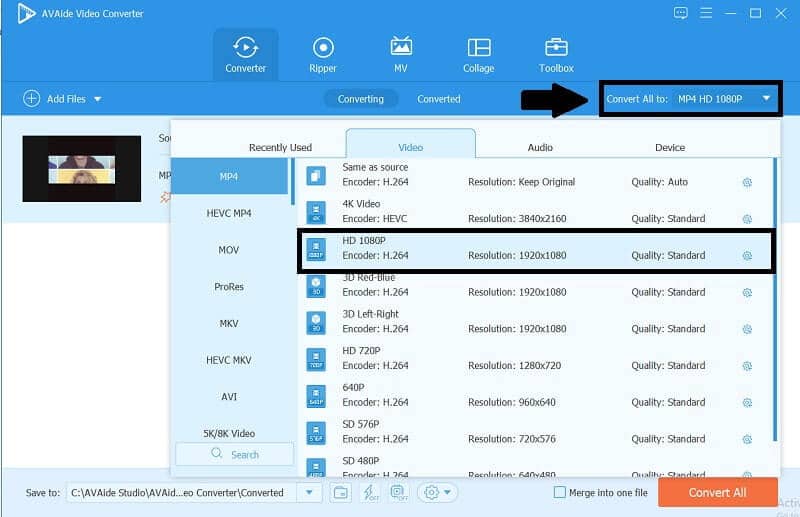
Task: Open the MV maker module
Action: pos(401,55)
